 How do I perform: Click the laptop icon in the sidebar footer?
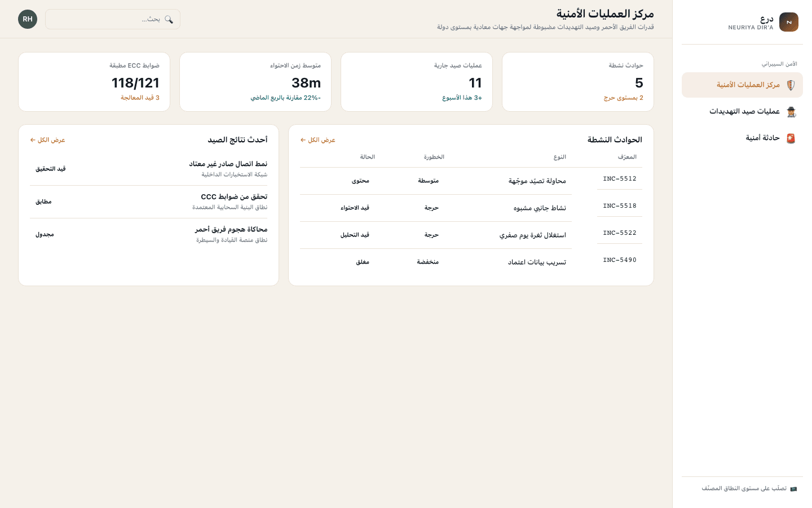point(793,489)
